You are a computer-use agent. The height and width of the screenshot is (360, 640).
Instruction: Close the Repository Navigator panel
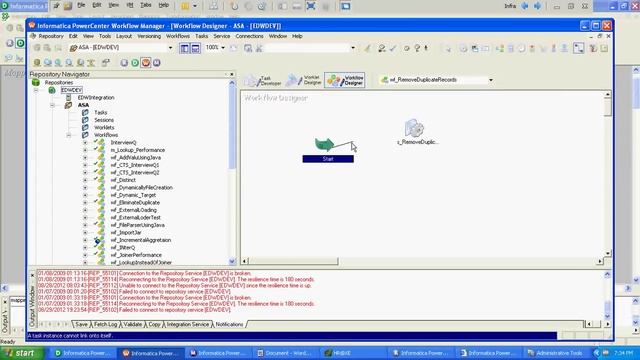pos(231,75)
